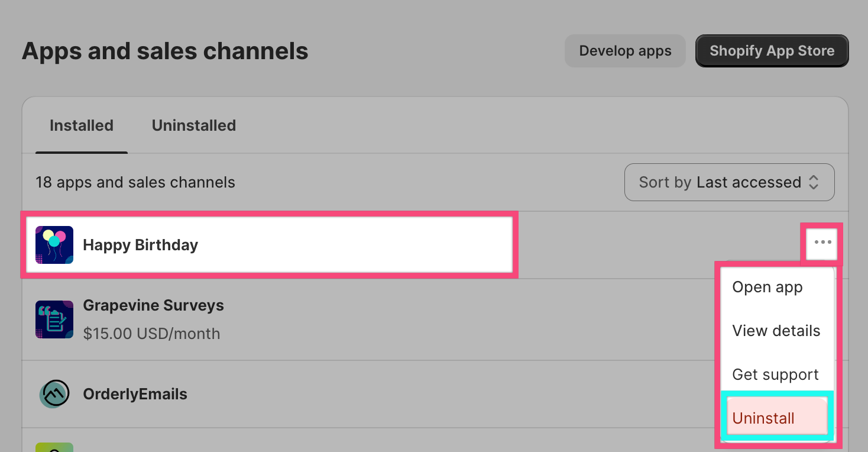Click the $15.00 USD/month pricing text
Screen dimensions: 868x452
[x=151, y=334]
